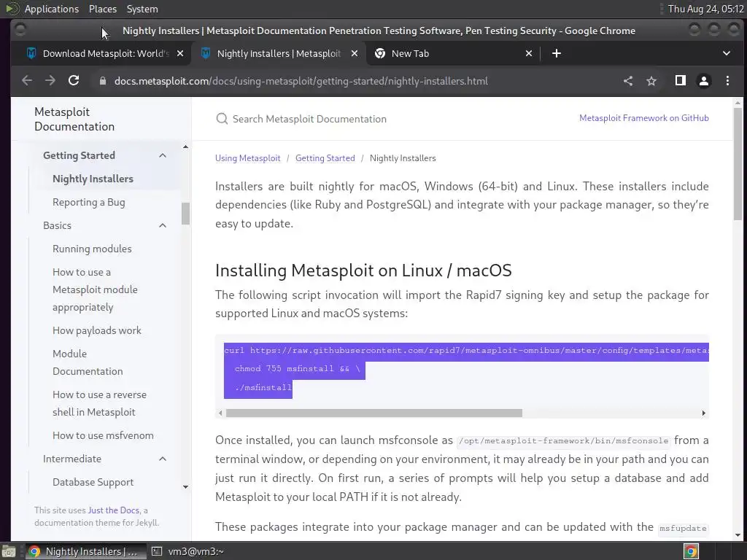This screenshot has height=560, width=747.
Task: Click the Basics sidebar heading
Action: click(57, 225)
